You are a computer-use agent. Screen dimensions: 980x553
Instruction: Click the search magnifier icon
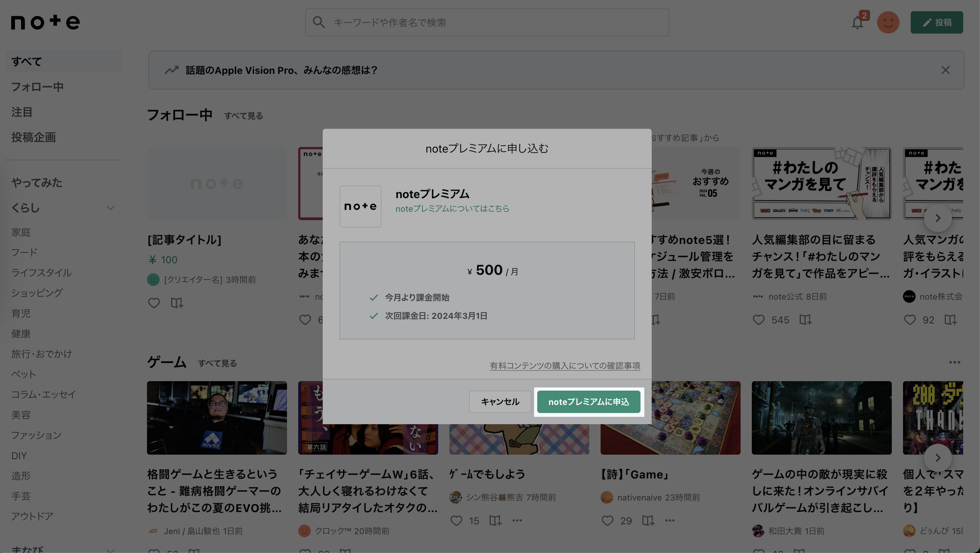click(x=319, y=22)
